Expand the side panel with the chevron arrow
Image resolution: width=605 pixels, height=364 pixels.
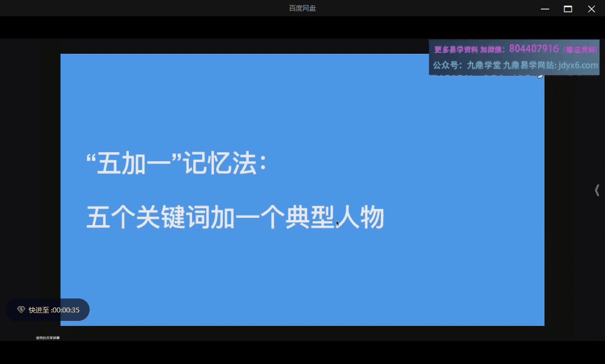[x=597, y=190]
